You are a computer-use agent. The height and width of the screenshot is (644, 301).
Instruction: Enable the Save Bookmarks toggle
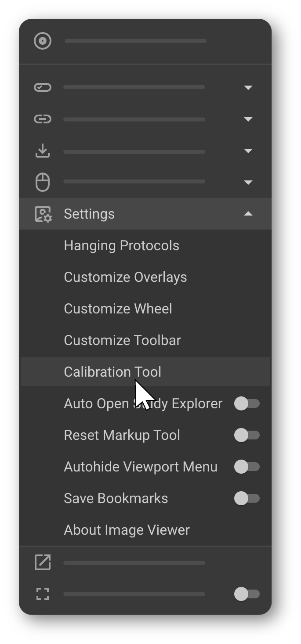[247, 498]
